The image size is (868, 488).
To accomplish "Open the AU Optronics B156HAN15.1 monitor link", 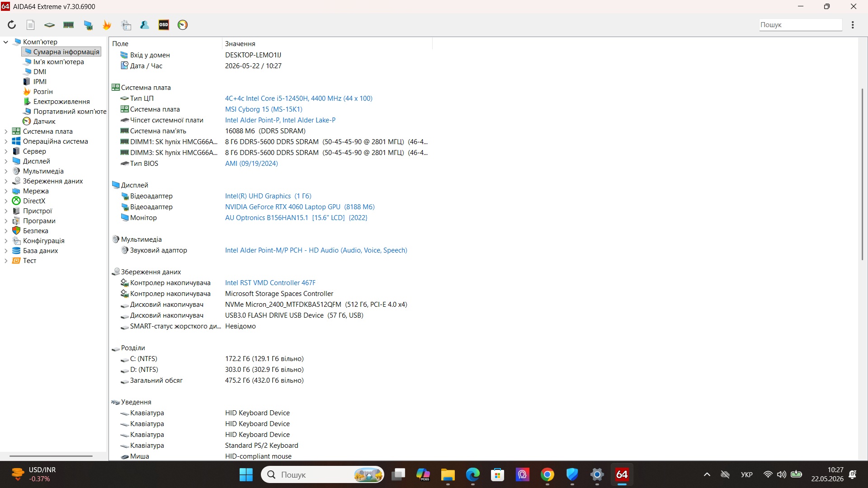I will pos(296,218).
